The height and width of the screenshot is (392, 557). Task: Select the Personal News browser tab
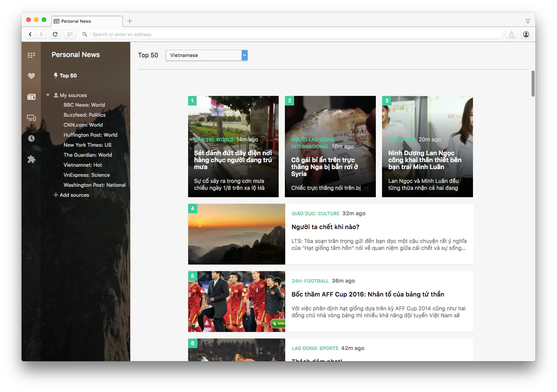click(87, 21)
